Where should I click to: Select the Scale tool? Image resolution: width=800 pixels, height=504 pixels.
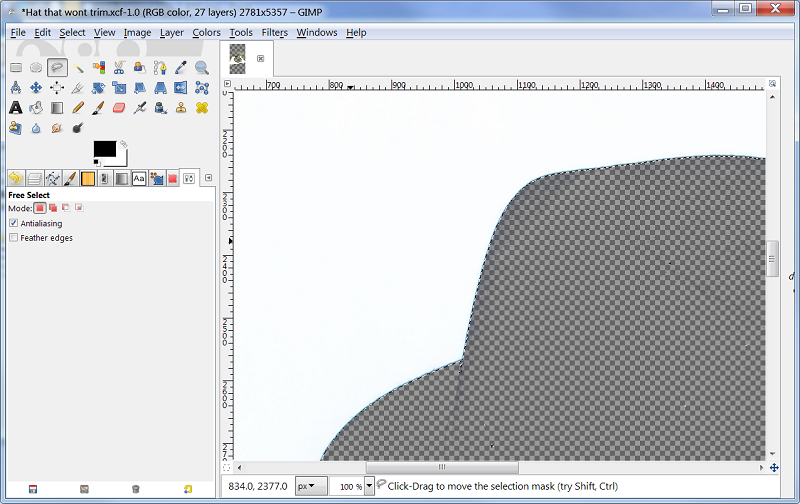coord(119,88)
